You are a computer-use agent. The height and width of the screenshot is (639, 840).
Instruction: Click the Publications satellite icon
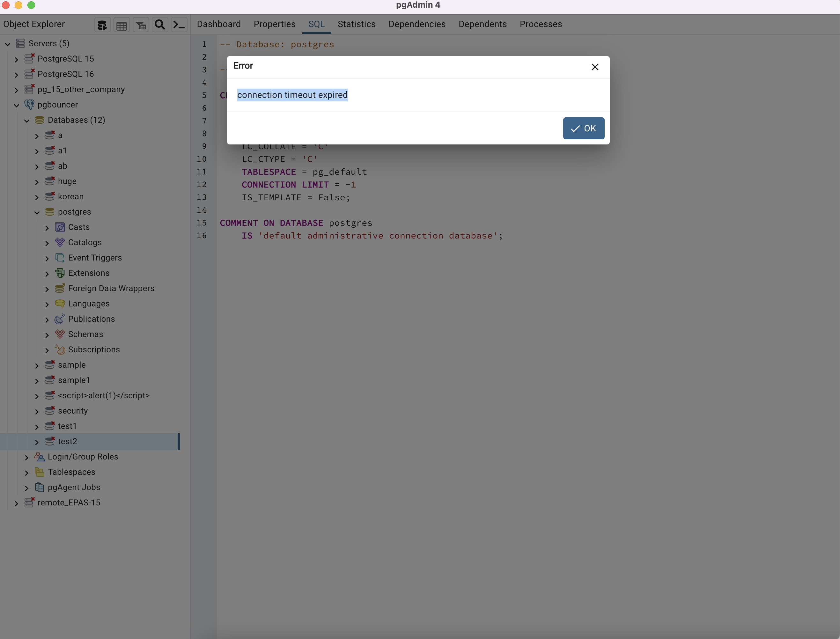click(x=59, y=319)
